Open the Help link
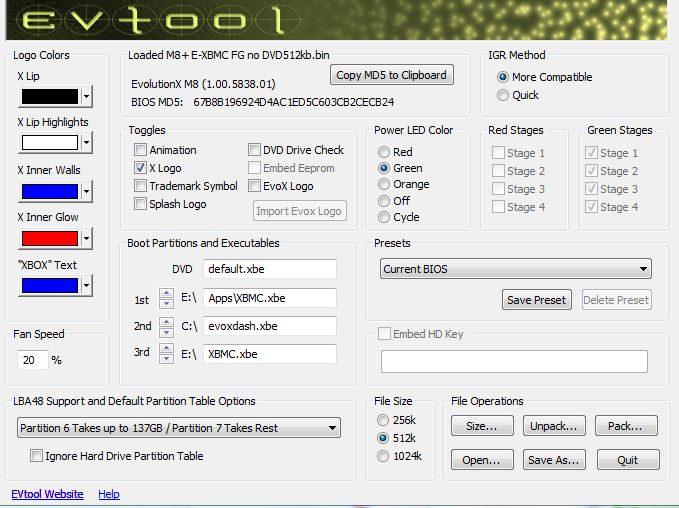This screenshot has width=679, height=508. [x=109, y=494]
